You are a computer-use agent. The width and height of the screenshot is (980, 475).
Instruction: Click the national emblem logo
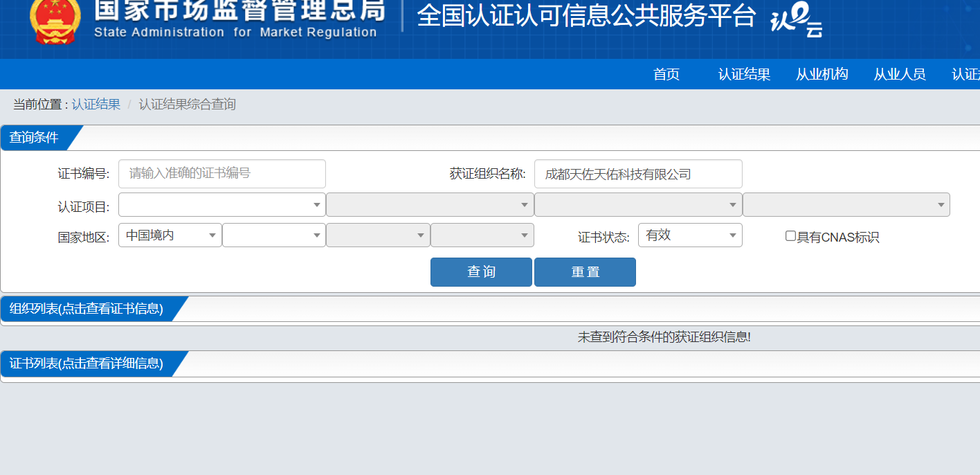(x=55, y=21)
